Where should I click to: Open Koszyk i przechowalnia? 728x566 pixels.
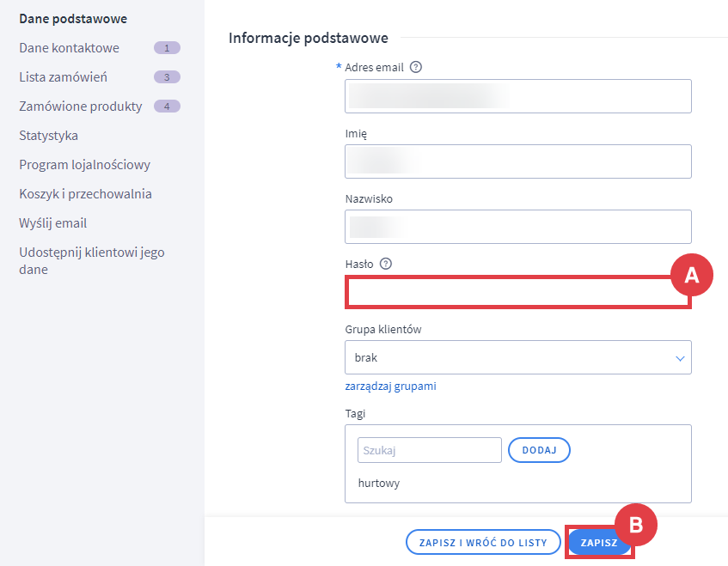[x=85, y=194]
